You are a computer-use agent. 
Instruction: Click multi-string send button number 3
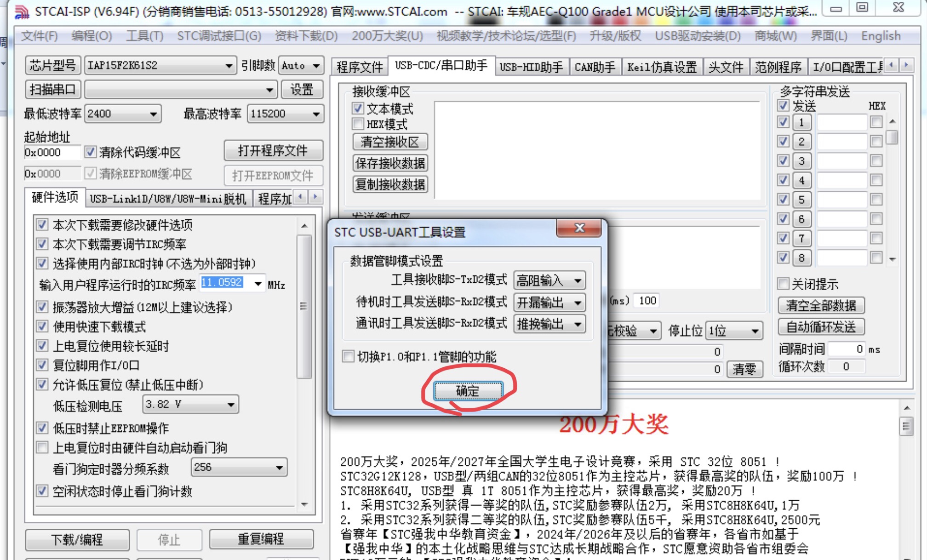click(x=801, y=161)
